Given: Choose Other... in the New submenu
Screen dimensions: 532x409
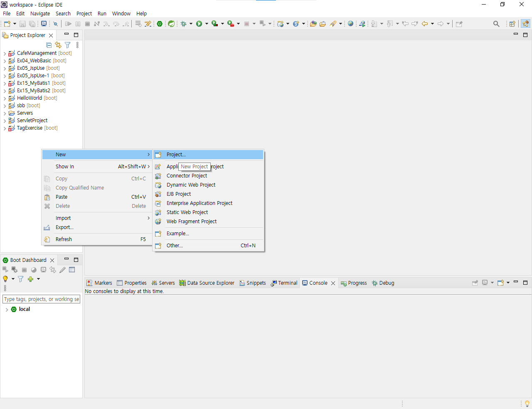Looking at the screenshot, I should (208, 246).
